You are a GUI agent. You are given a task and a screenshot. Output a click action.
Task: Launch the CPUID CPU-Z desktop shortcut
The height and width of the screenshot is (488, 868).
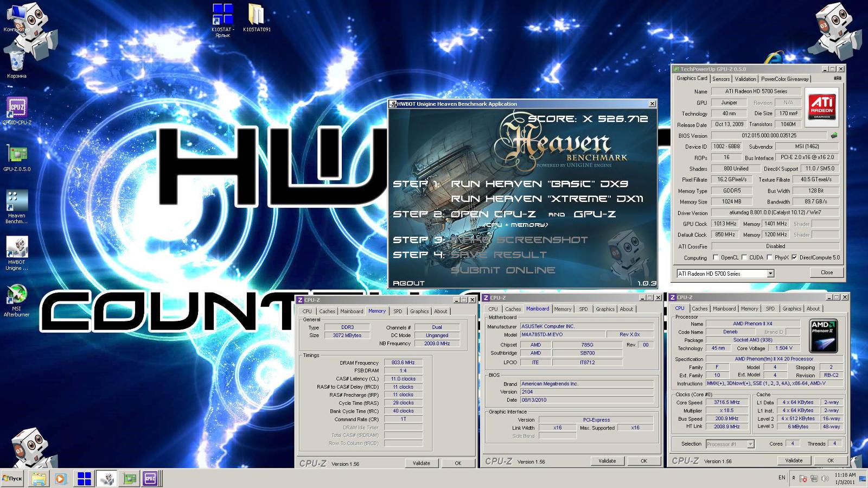17,111
